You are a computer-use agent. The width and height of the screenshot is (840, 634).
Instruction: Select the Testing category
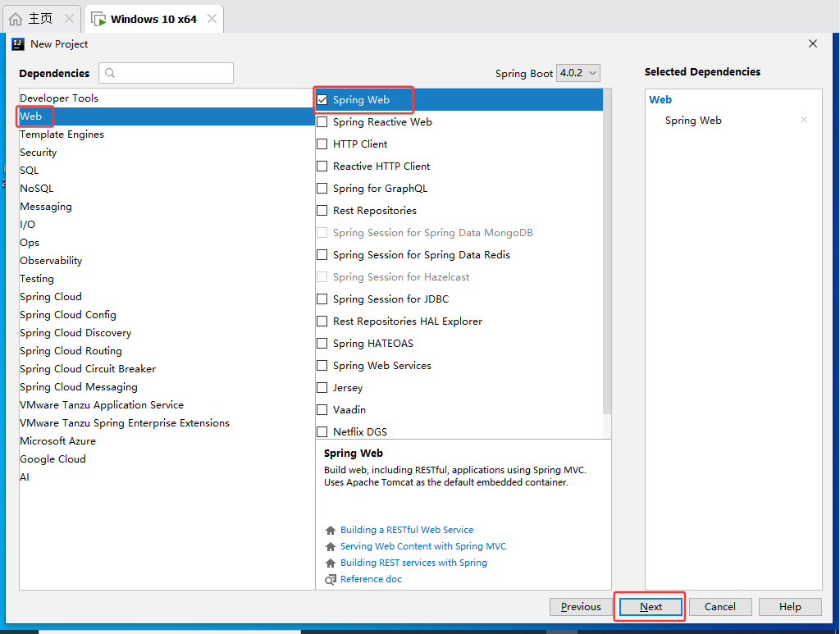click(167, 278)
